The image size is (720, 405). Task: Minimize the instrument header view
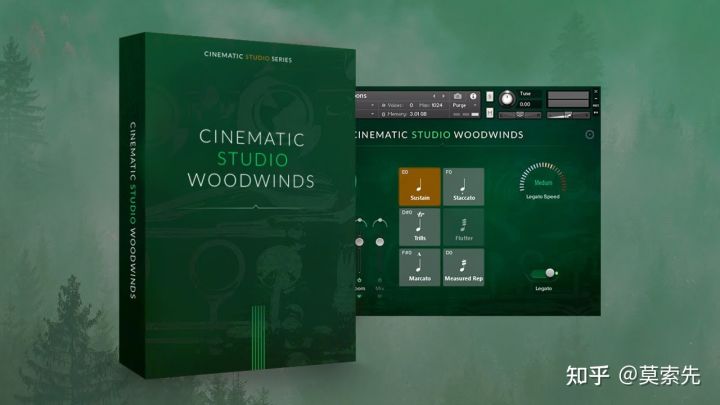[x=596, y=98]
